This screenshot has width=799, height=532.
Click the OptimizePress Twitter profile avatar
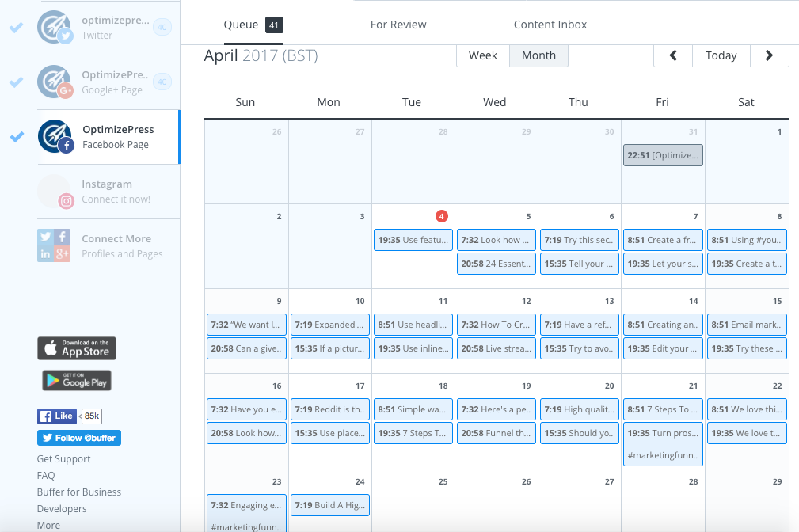click(x=55, y=27)
